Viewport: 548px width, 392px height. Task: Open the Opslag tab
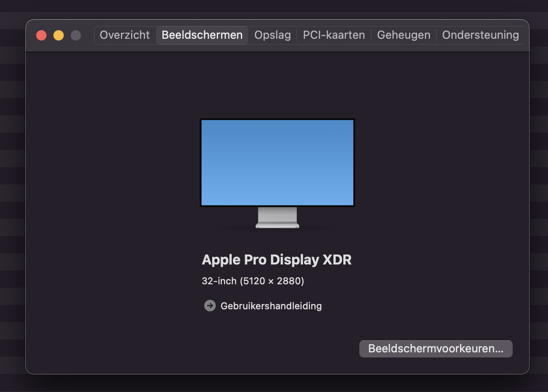272,35
